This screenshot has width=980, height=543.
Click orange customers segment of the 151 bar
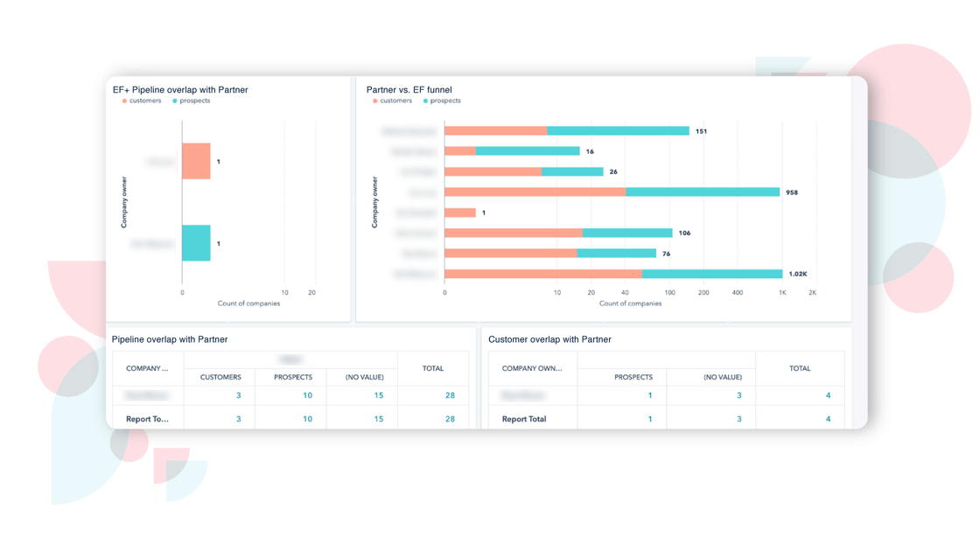[496, 131]
